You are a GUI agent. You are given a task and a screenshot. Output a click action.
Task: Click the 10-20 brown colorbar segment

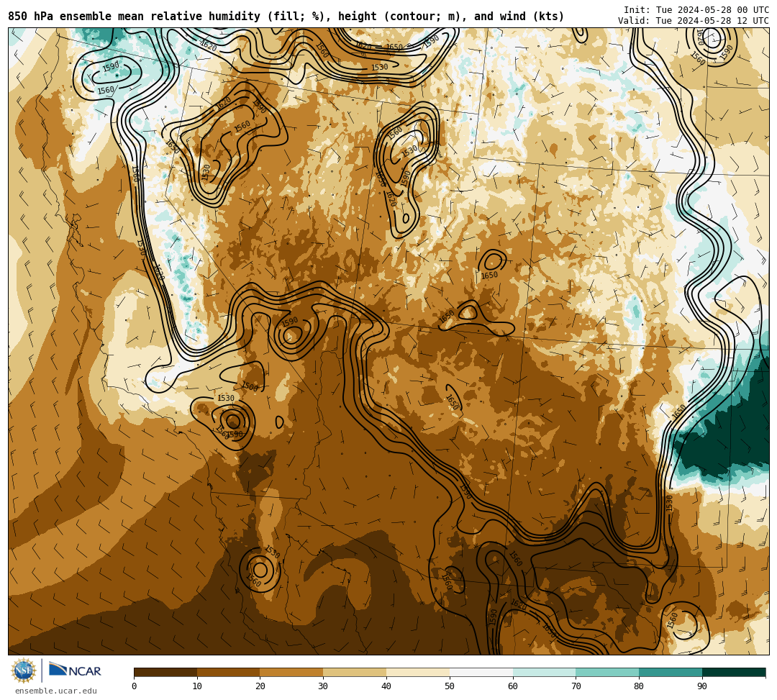click(229, 672)
